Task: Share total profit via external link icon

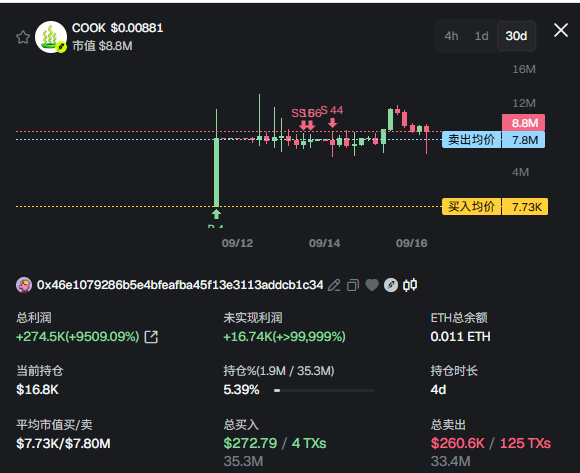Action: coord(151,337)
